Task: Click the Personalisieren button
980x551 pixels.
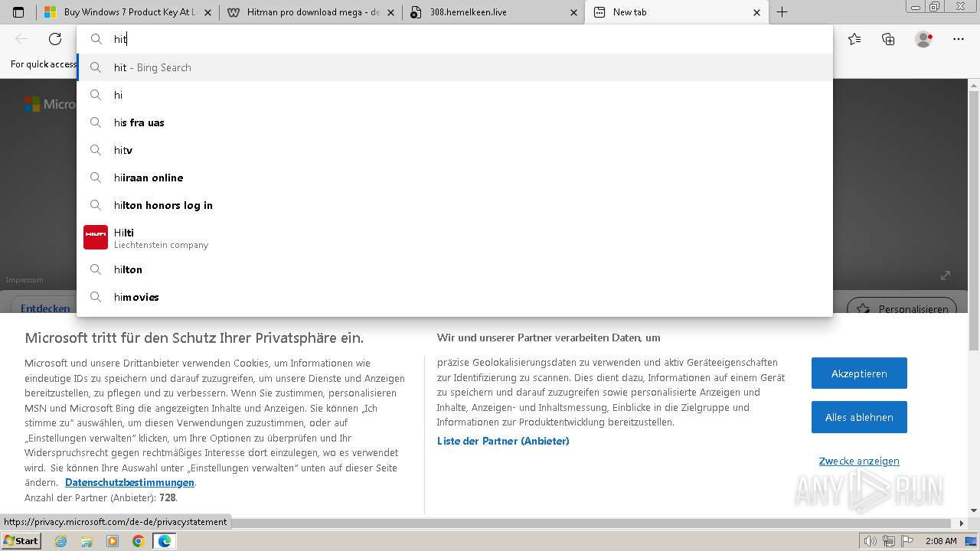Action: (902, 308)
